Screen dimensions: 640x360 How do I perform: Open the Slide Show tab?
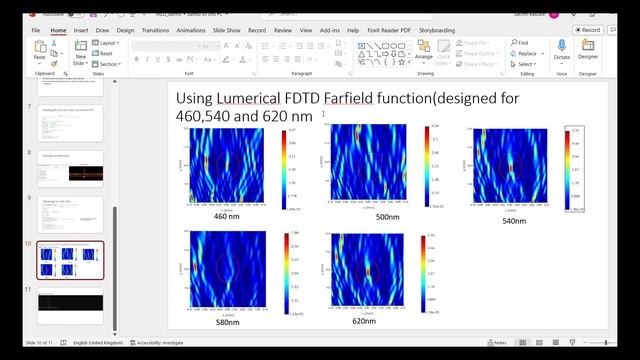[x=227, y=30]
